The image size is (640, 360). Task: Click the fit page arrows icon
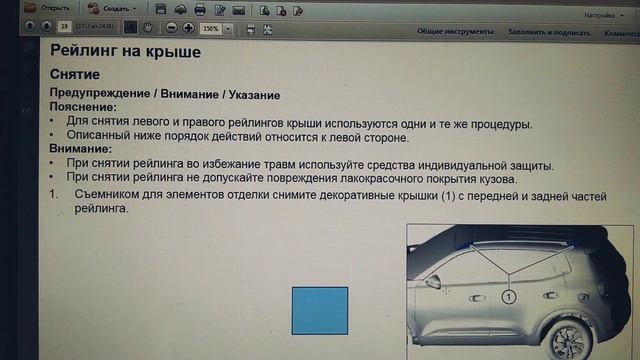268,29
